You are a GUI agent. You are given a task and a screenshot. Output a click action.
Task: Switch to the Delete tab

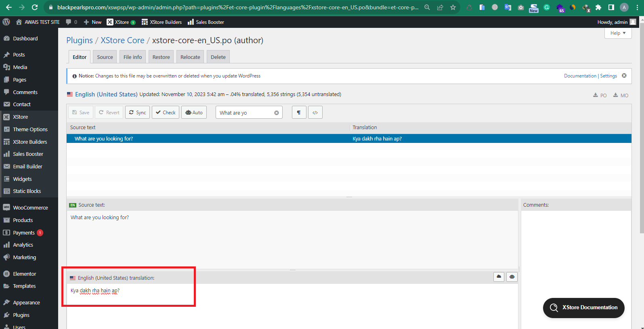click(x=218, y=57)
